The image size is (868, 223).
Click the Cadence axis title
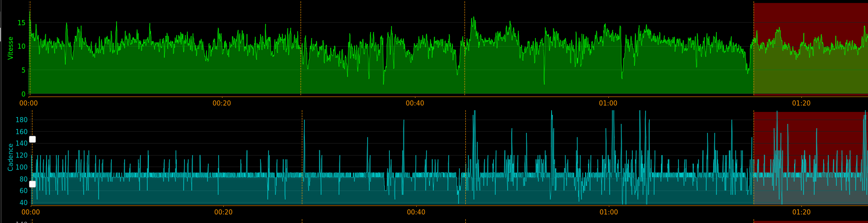coord(11,157)
